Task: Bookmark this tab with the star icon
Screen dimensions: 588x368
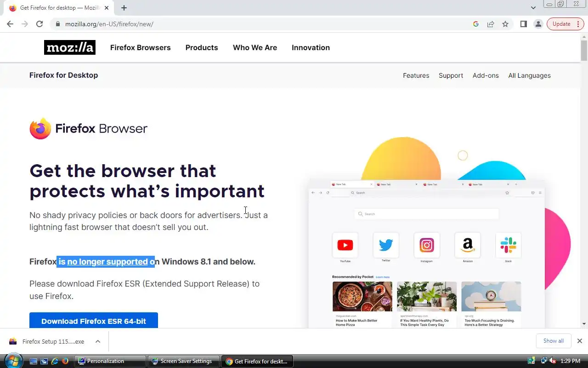Action: coord(505,24)
